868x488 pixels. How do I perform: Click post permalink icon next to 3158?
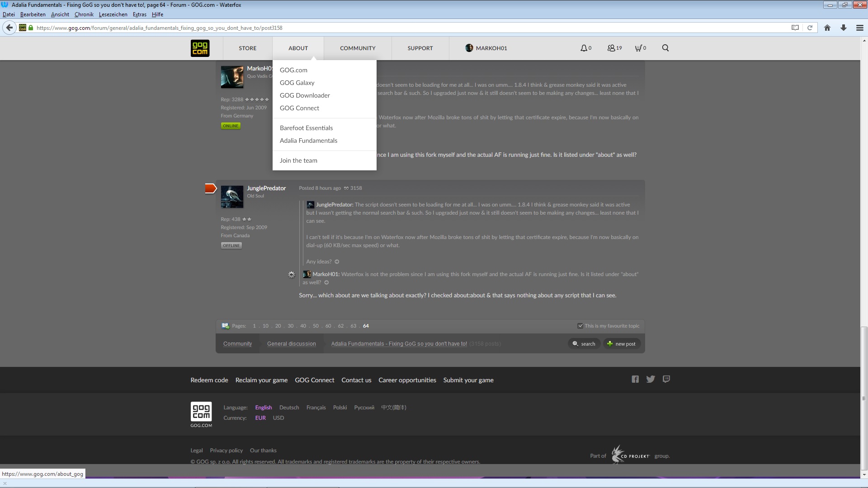[x=346, y=188]
